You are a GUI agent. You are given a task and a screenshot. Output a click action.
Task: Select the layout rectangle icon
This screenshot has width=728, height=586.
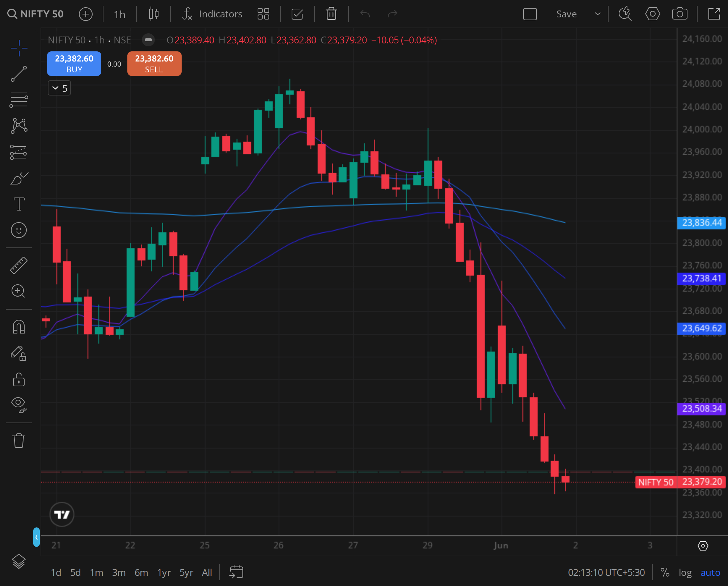point(530,14)
